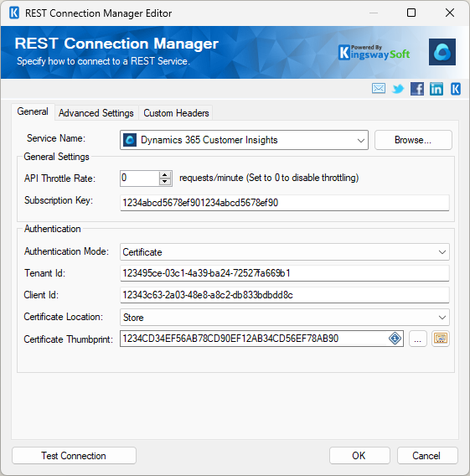The height and width of the screenshot is (476, 470).
Task: Click the Subscription Key input field
Action: point(285,203)
